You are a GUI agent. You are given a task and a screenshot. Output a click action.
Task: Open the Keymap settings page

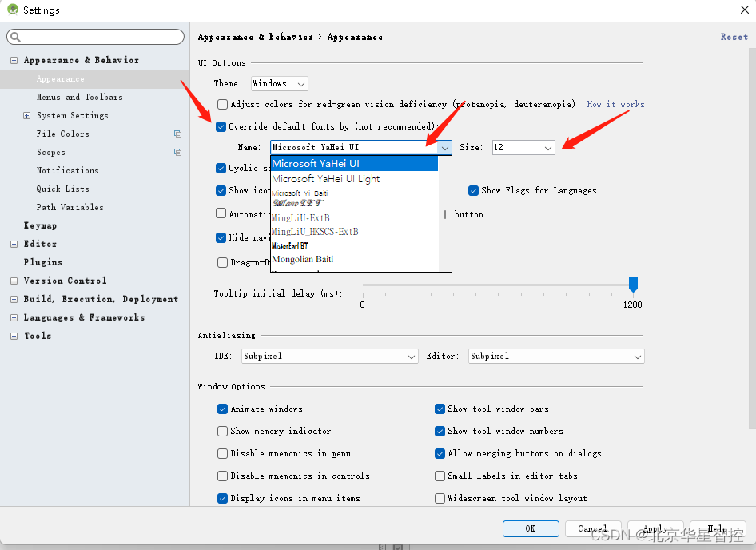(40, 225)
